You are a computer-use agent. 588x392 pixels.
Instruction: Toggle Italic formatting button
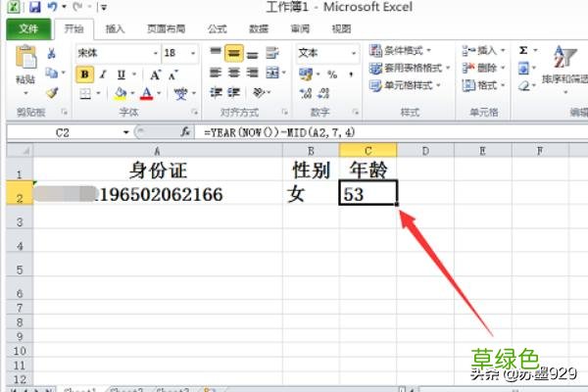tap(103, 73)
